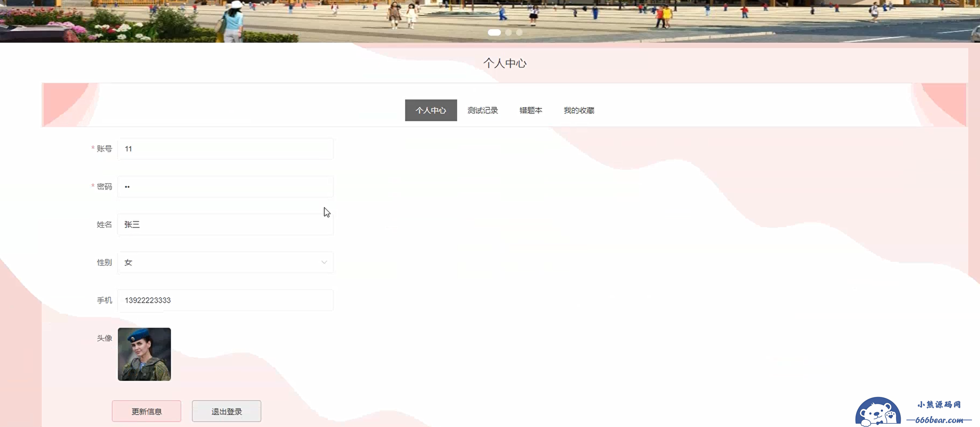Click the 姓名 field label
The height and width of the screenshot is (427, 980).
[104, 225]
